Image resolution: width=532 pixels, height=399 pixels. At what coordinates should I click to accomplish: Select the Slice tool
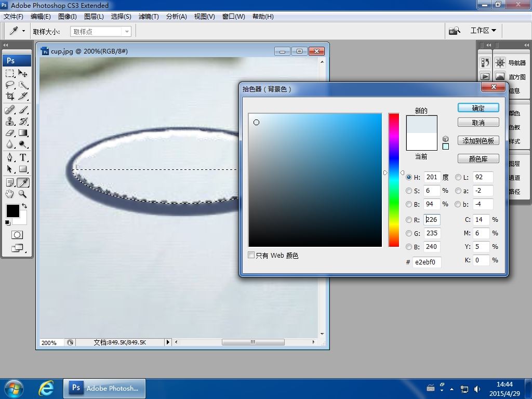(23, 96)
